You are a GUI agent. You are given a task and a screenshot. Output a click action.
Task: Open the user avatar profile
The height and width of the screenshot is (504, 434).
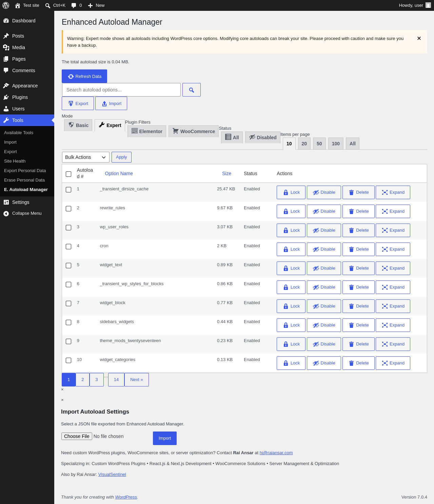428,5
